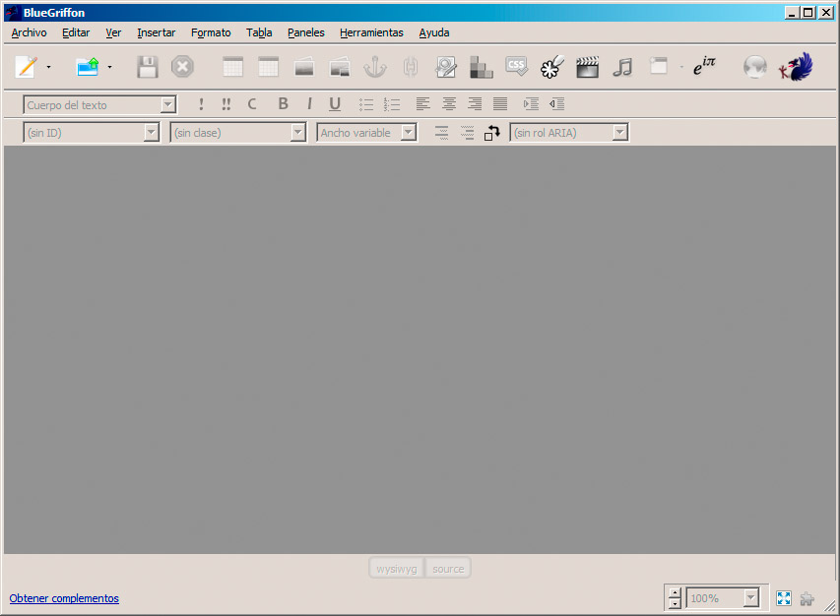Screen dimensions: 840x616
Task: Click the small window panel icon
Action: pos(659,66)
